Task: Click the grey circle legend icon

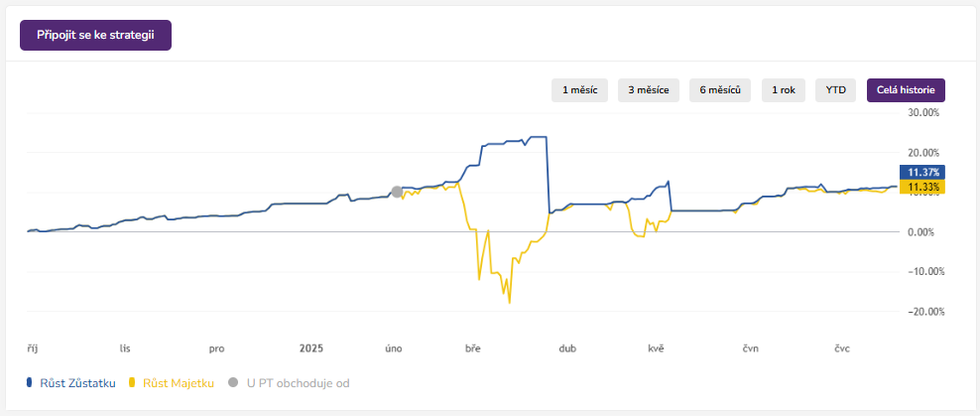Action: [x=233, y=382]
